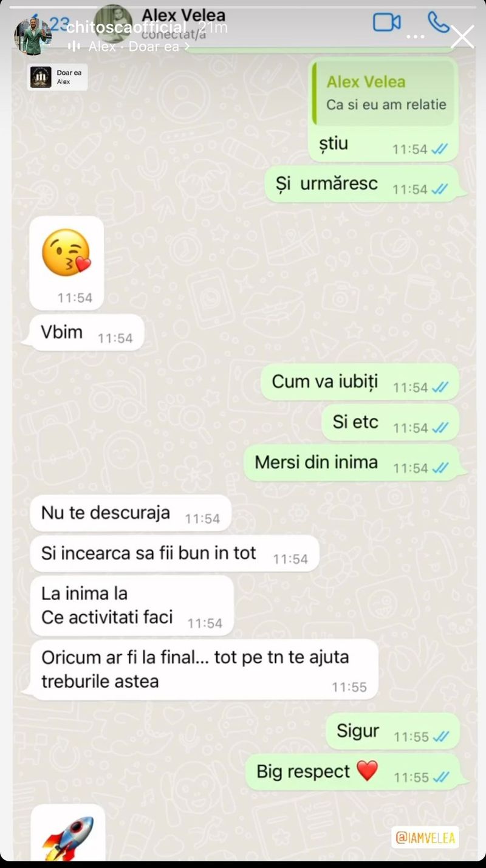Screen dimensions: 486x868
Task: Tap the kissing face emoji message
Action: pos(67,263)
